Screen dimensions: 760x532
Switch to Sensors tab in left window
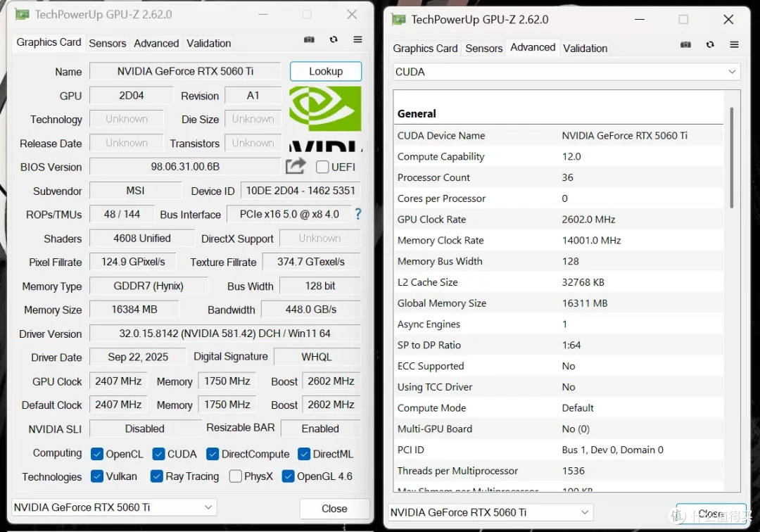(x=107, y=43)
